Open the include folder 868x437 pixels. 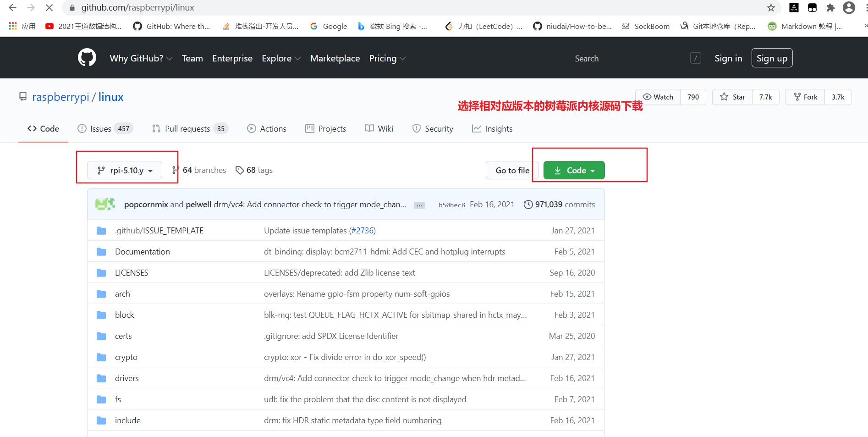point(128,420)
